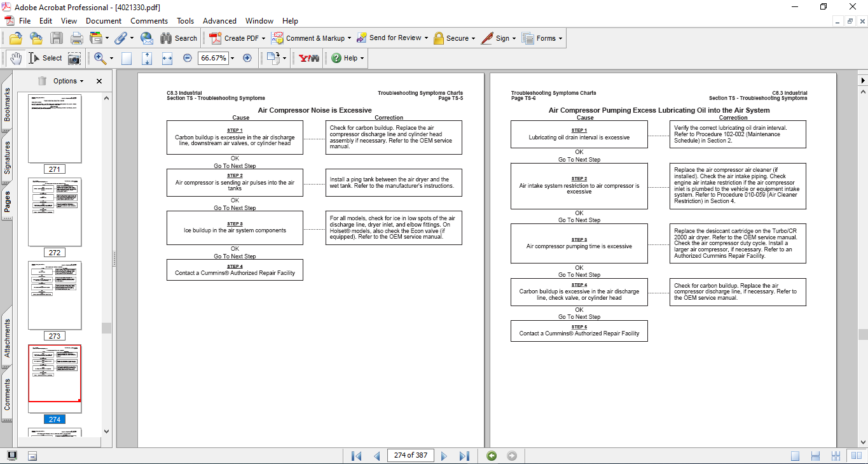Screen dimensions: 868x464
Task: Click the zoom out minus button
Action: (x=188, y=58)
